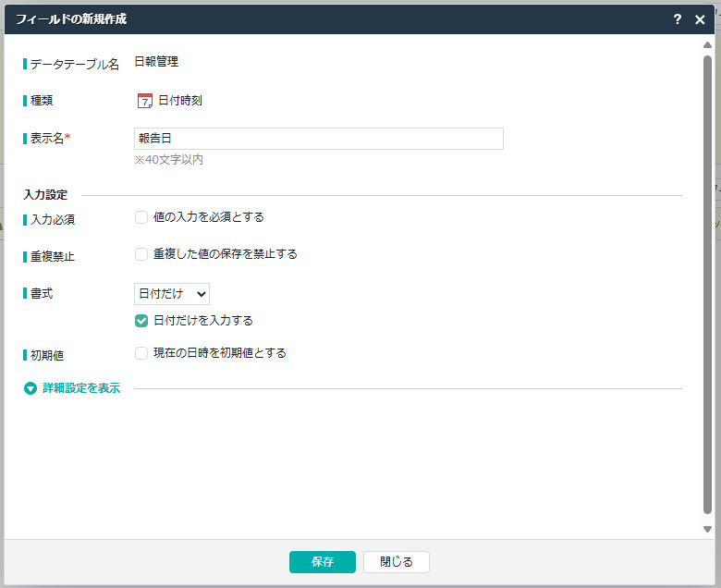
Task: Click the 日付時刻 type name text
Action: [x=180, y=101]
